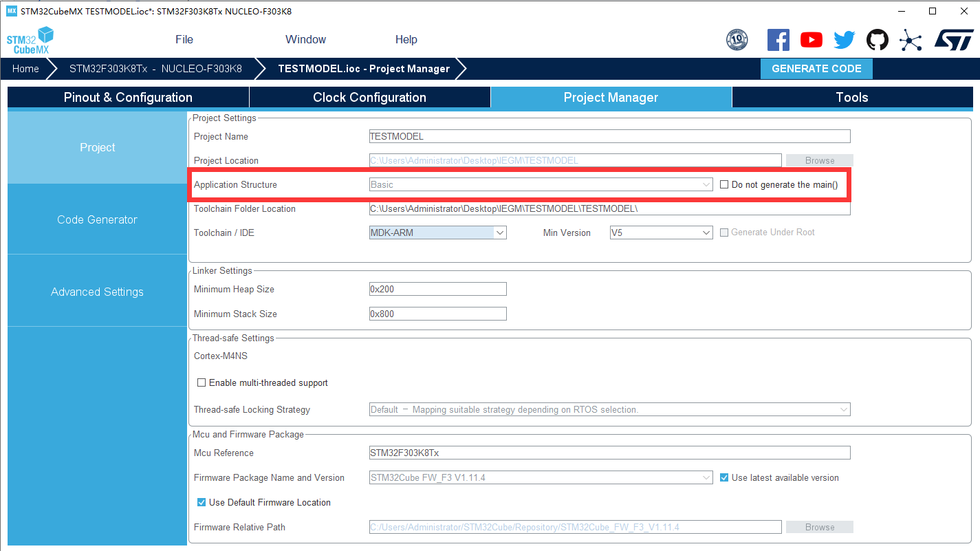980x551 pixels.
Task: Open Firmware Package Name and Version dropdown
Action: coord(541,477)
